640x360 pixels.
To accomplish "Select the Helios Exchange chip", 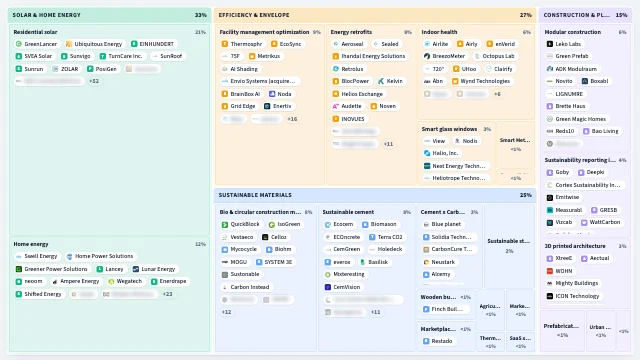I will pos(358,94).
